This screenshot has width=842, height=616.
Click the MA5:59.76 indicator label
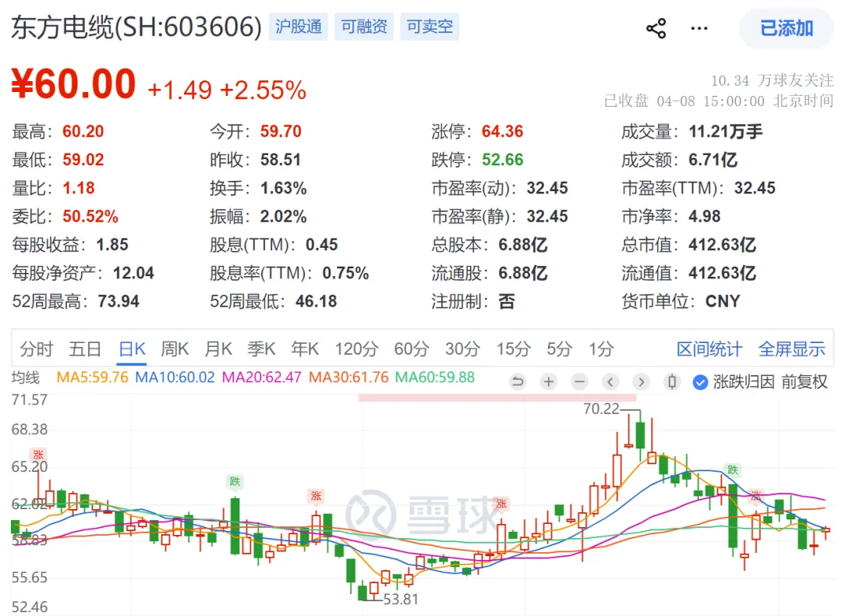[92, 377]
